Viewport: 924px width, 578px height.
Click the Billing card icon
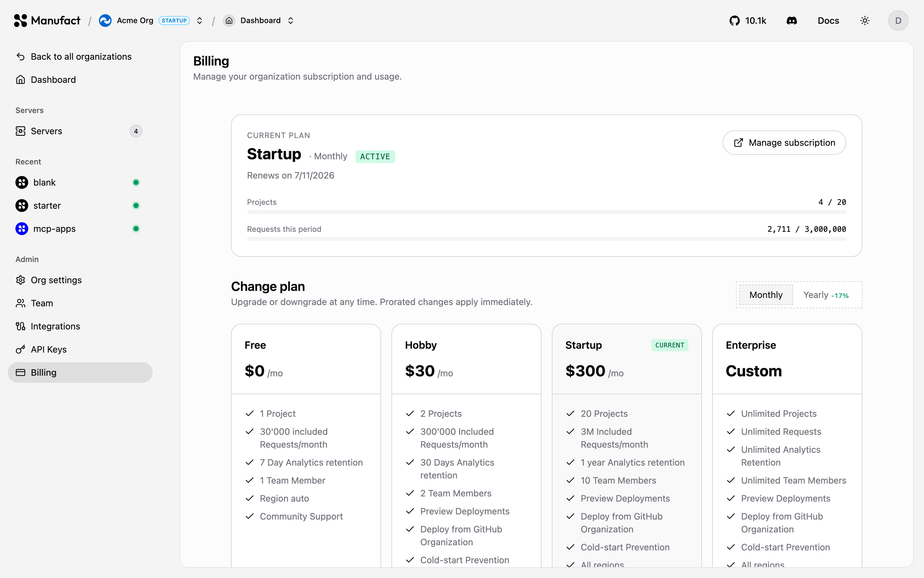pyautogui.click(x=21, y=372)
